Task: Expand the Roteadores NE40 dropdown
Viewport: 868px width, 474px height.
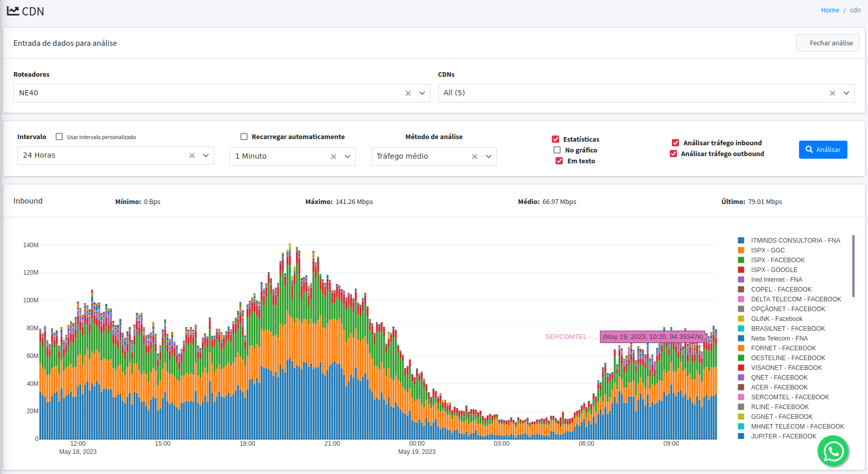Action: [422, 93]
